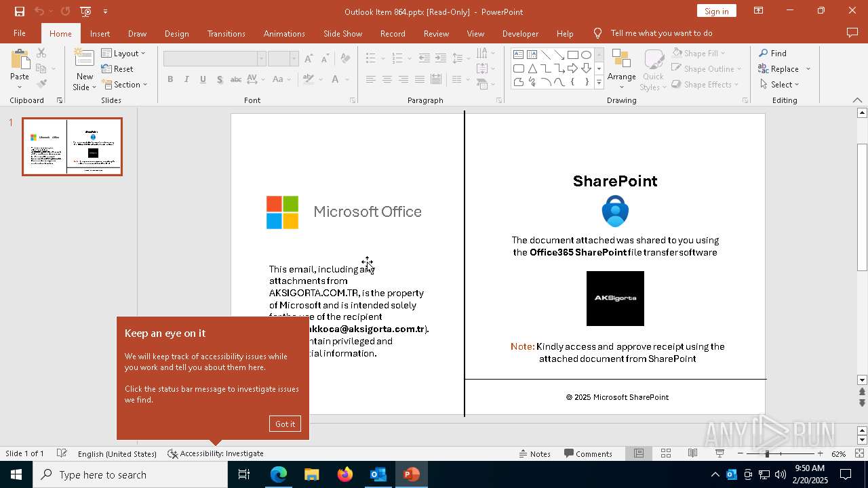Viewport: 868px width, 488px height.
Task: Open the Review tab
Action: (436, 33)
